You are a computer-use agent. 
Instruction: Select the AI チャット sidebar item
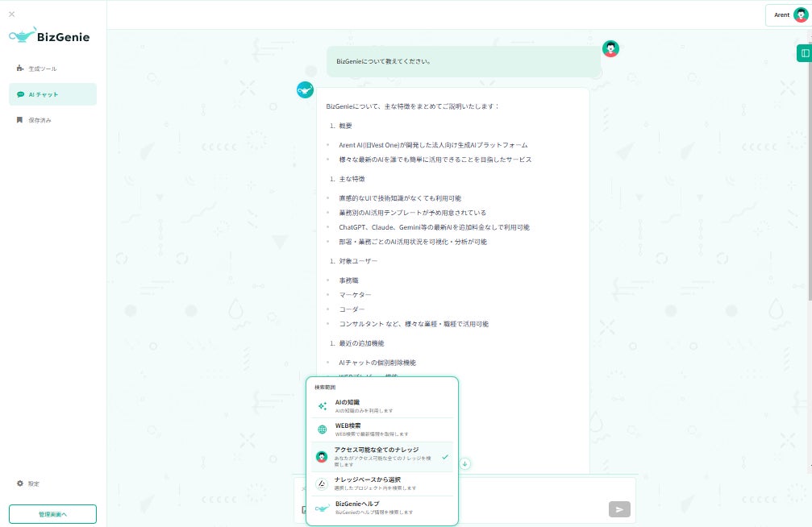click(53, 94)
